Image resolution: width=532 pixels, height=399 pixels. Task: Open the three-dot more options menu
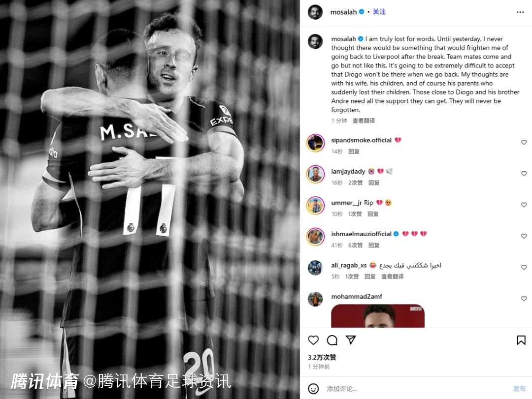pyautogui.click(x=520, y=12)
